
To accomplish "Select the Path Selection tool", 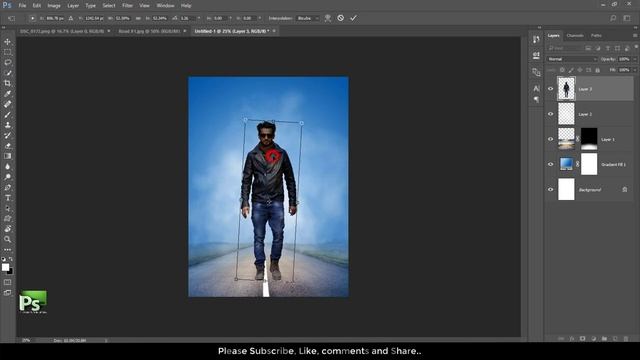I will click(x=7, y=208).
